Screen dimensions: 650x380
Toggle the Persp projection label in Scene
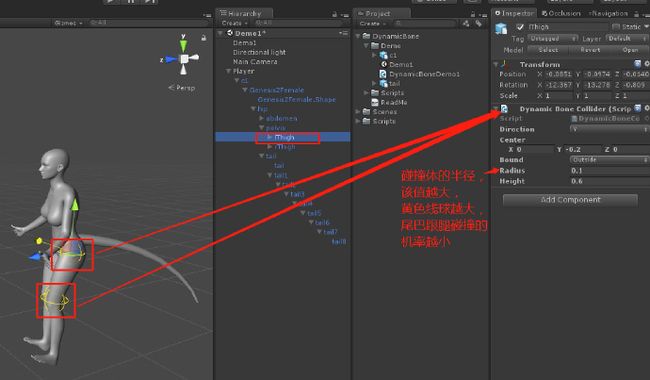click(x=182, y=88)
